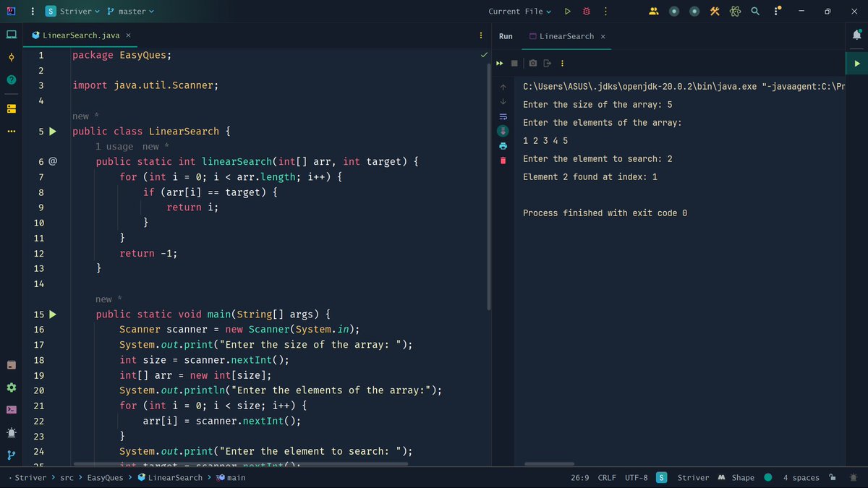The height and width of the screenshot is (488, 868).
Task: Click src in breadcrumb bar
Action: tap(67, 477)
